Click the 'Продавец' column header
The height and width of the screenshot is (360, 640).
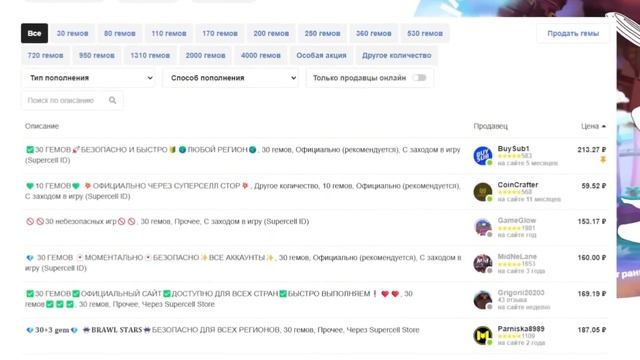coord(490,126)
